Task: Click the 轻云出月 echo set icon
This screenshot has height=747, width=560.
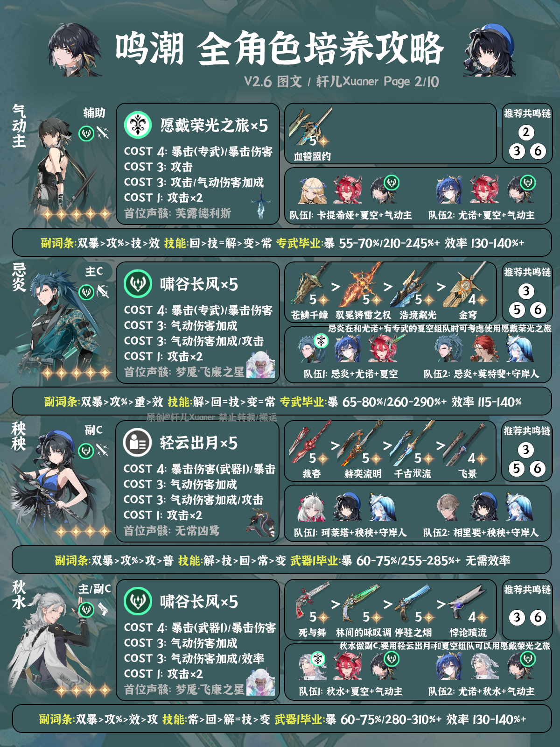Action: click(x=138, y=442)
